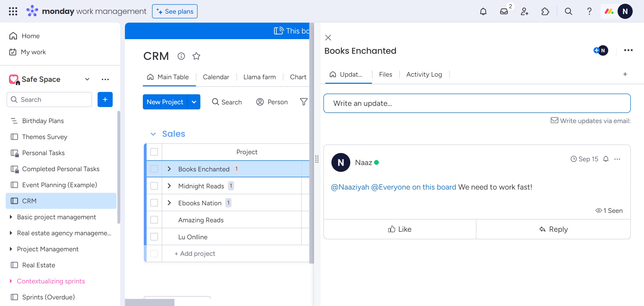Click the Write an update field
The width and height of the screenshot is (644, 306).
point(477,103)
